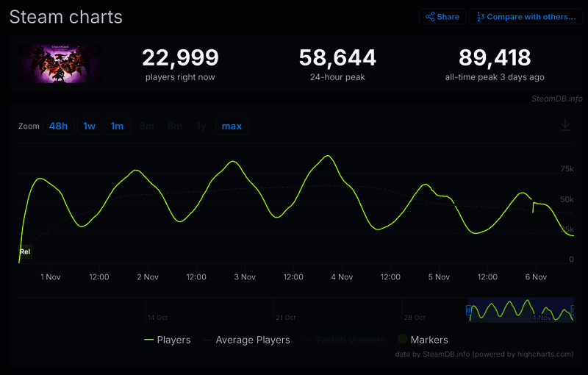
Task: Set chart zoom to 1w
Action: [x=89, y=126]
